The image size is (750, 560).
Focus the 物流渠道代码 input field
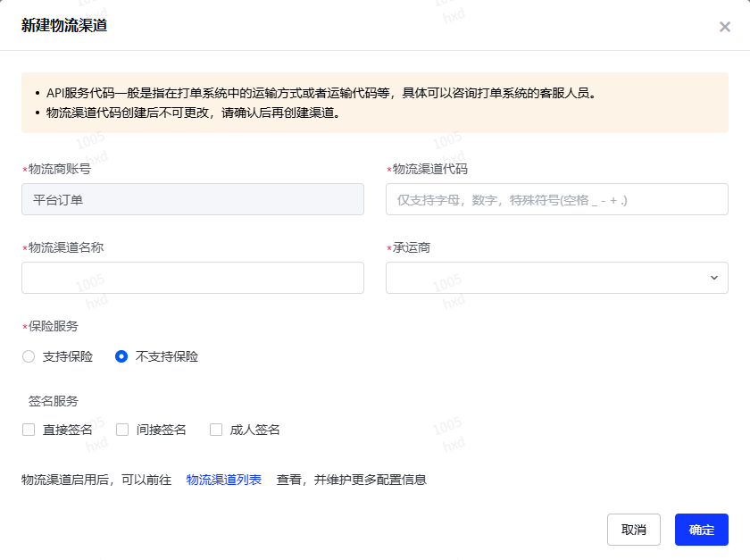coord(556,199)
